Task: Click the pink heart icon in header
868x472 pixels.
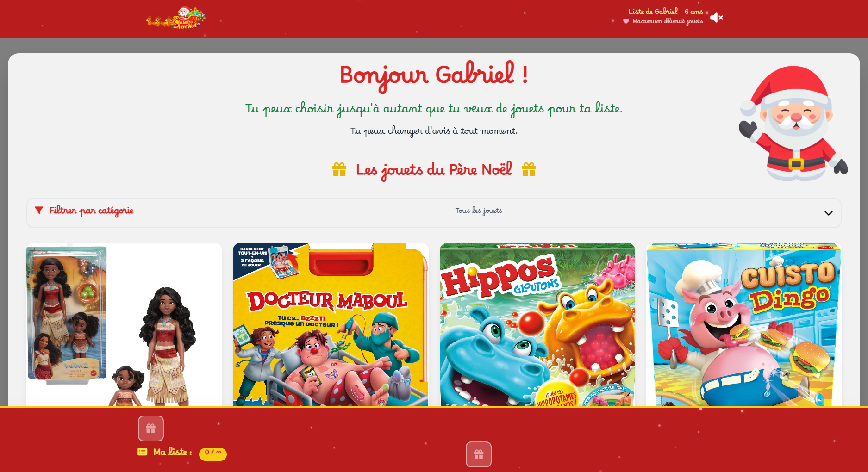Action: point(626,21)
